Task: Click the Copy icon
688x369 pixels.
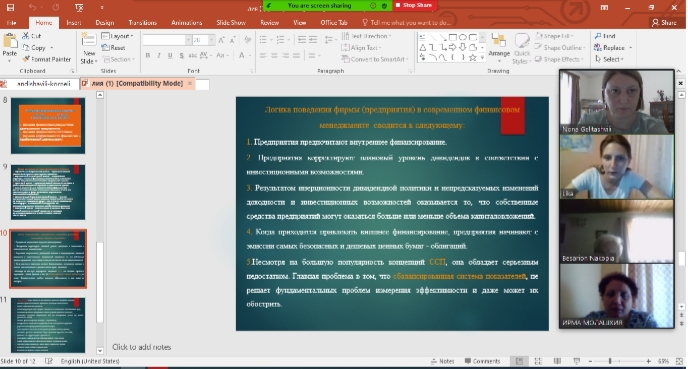Action: (26, 47)
